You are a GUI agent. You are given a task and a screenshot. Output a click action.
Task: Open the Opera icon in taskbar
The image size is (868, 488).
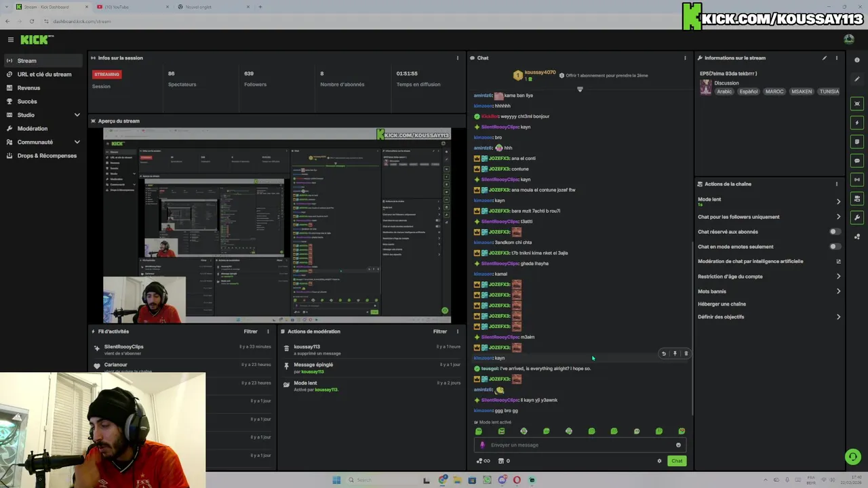coord(517,480)
